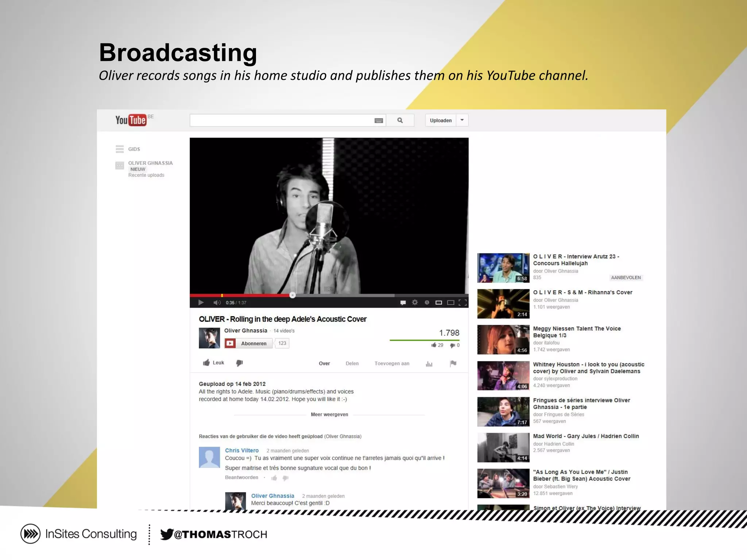Click Chris Viltero's avatar image
The width and height of the screenshot is (747, 560).
209,457
